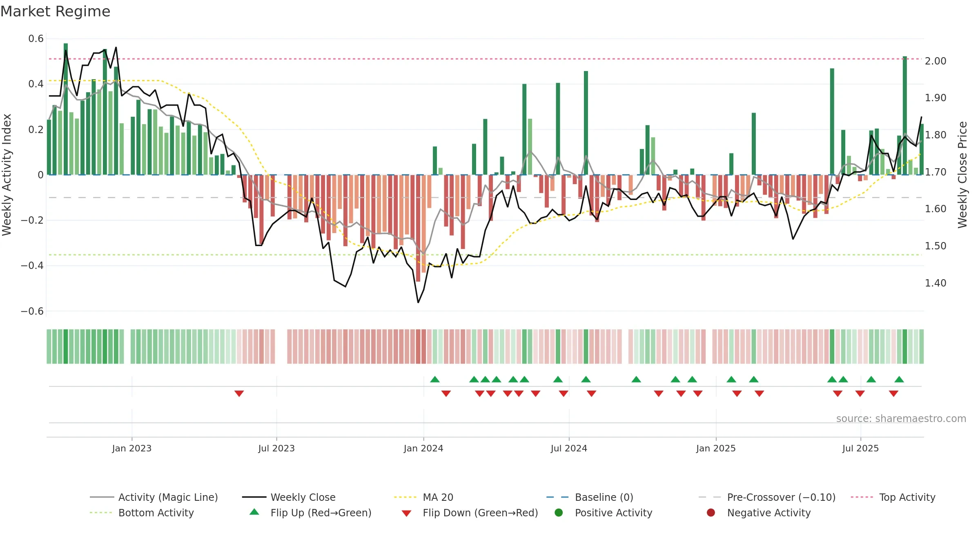Click the green Positive Activity legend dot
Screen dimensions: 980x551
[559, 512]
